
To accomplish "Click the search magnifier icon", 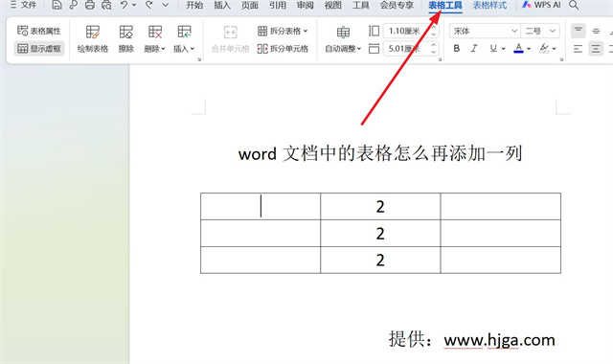I will (x=574, y=5).
